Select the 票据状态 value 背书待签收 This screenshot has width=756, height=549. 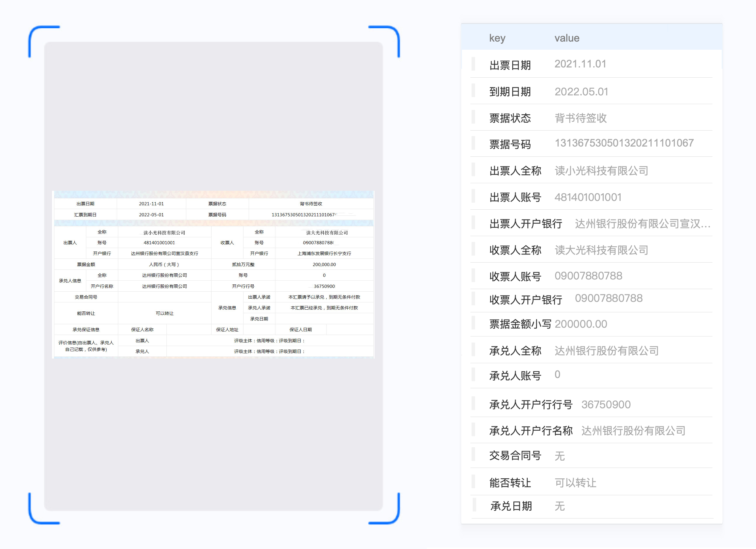(x=580, y=118)
